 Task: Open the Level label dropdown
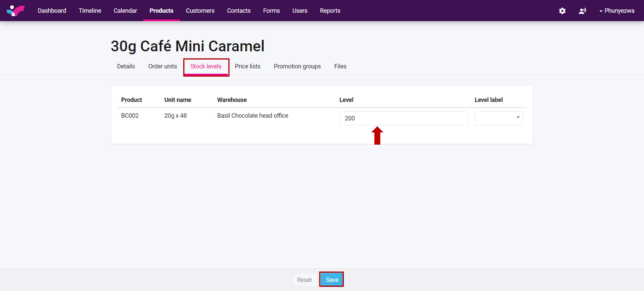point(498,118)
